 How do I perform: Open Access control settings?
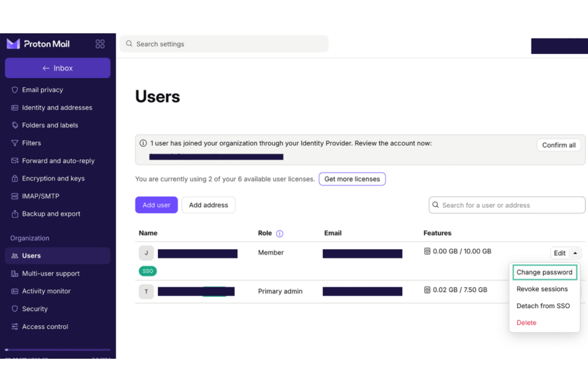44,326
